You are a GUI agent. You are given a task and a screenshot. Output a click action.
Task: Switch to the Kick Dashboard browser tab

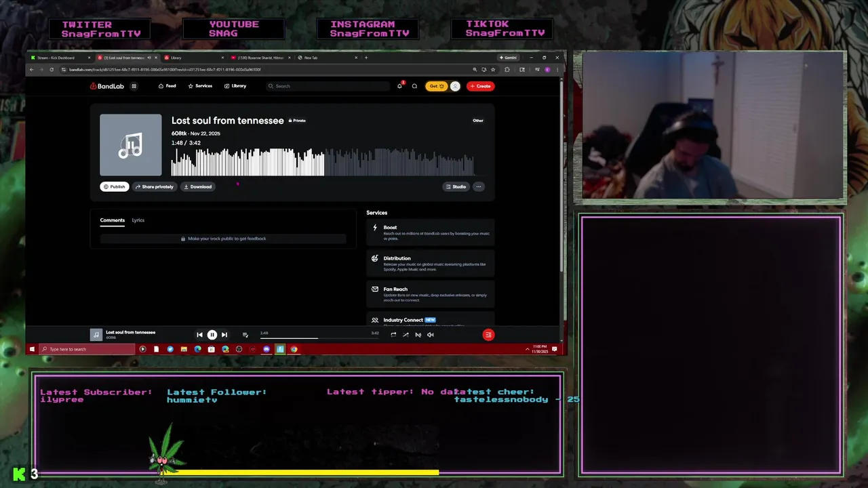click(x=60, y=58)
